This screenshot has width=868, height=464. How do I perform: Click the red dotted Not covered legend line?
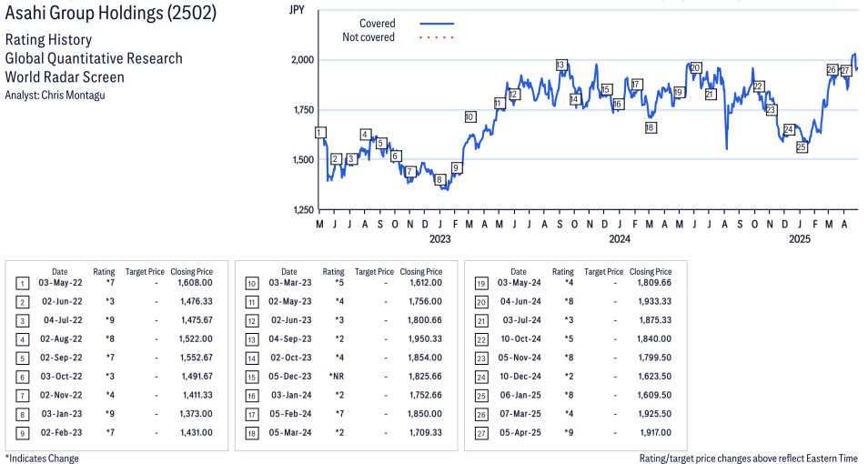pyautogui.click(x=437, y=37)
